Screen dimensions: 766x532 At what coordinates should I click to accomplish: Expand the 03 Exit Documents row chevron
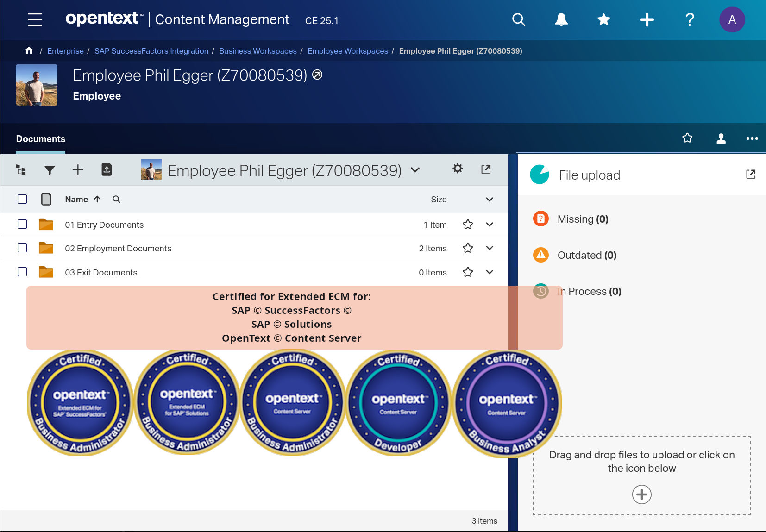click(489, 272)
